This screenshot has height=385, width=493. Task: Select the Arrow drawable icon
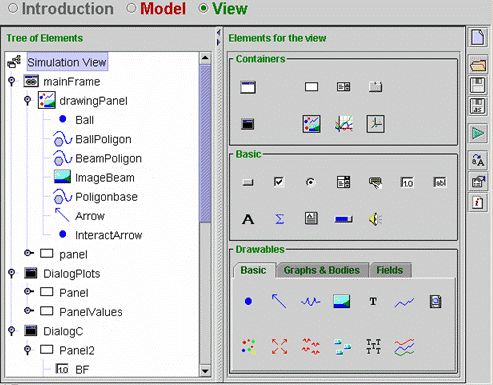point(279,301)
